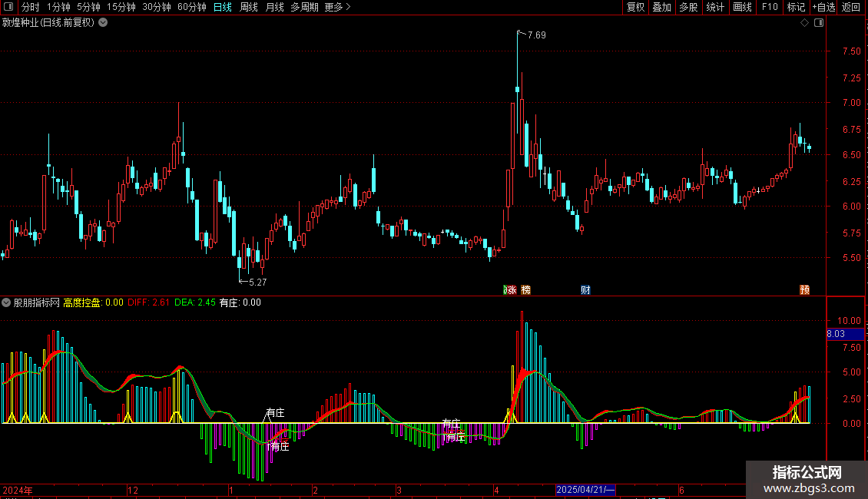Switch to the 1分钟 period
This screenshot has height=499, width=868.
(x=58, y=7)
